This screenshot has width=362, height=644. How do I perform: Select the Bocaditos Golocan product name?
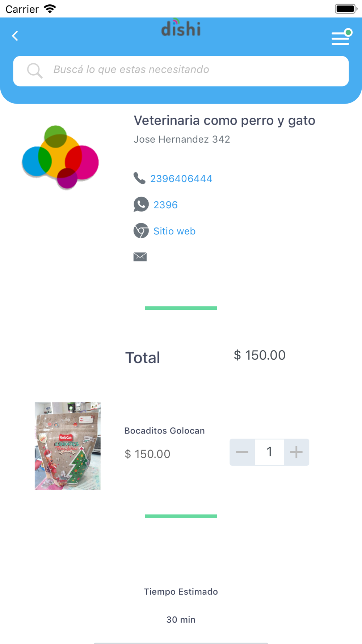pos(164,431)
